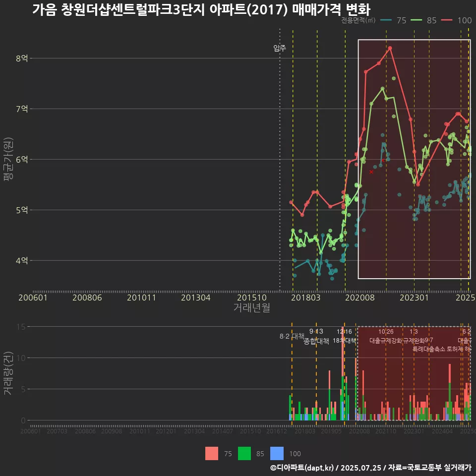Click the 8억 label on the price axis

(22, 58)
